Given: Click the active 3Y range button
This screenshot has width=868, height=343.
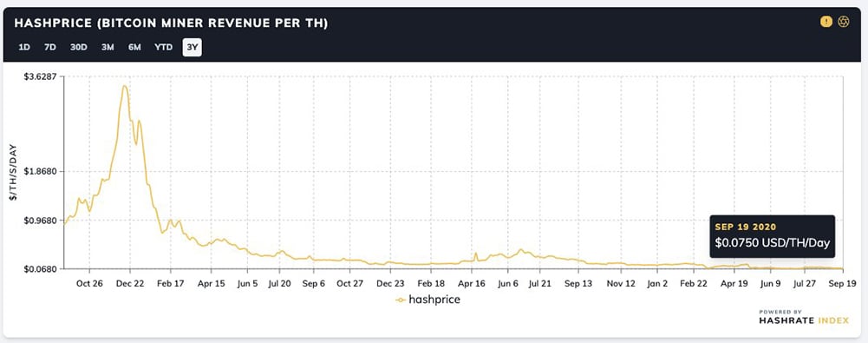Looking at the screenshot, I should [x=193, y=47].
